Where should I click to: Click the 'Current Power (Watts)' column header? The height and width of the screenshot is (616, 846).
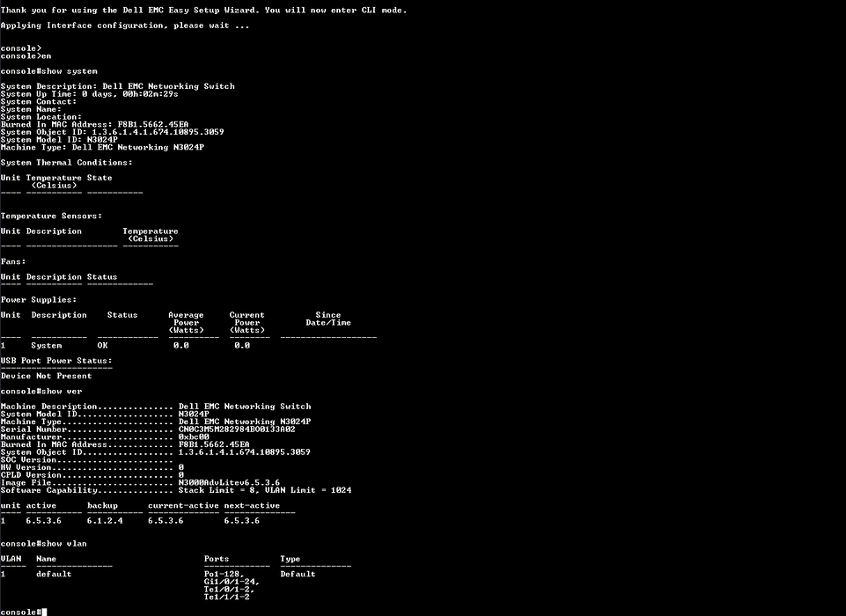(x=247, y=323)
